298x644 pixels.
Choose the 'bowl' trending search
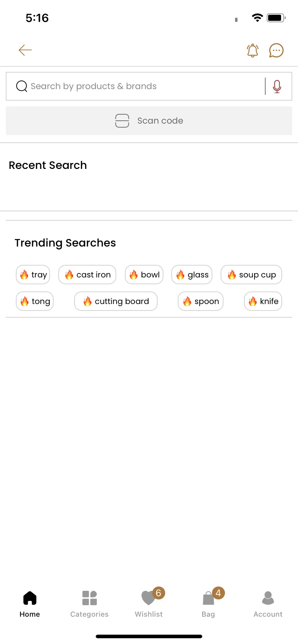click(x=144, y=275)
